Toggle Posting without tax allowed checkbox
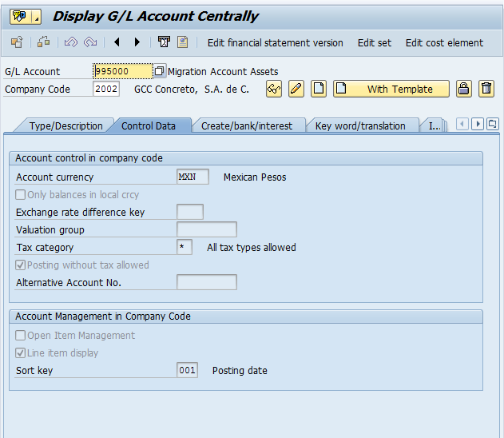This screenshot has width=504, height=438. click(21, 265)
